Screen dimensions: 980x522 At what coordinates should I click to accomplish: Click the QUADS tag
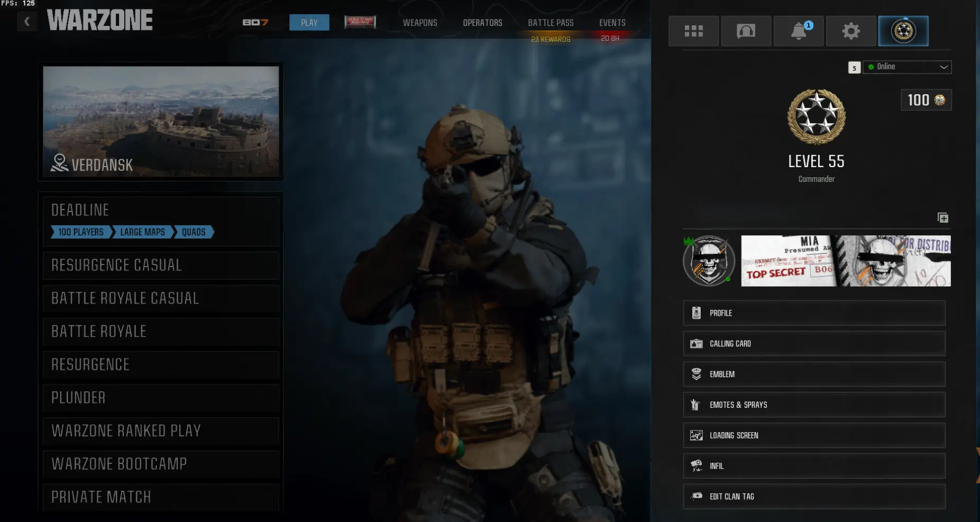(194, 232)
